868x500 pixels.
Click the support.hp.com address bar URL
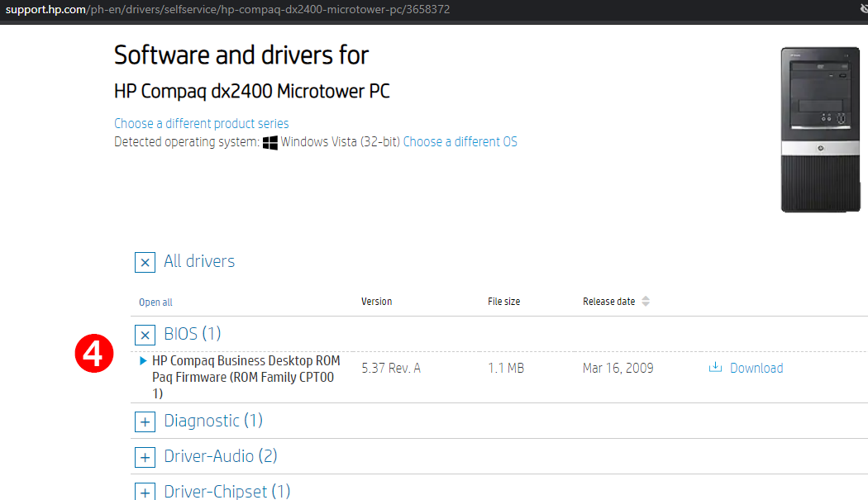click(x=227, y=9)
